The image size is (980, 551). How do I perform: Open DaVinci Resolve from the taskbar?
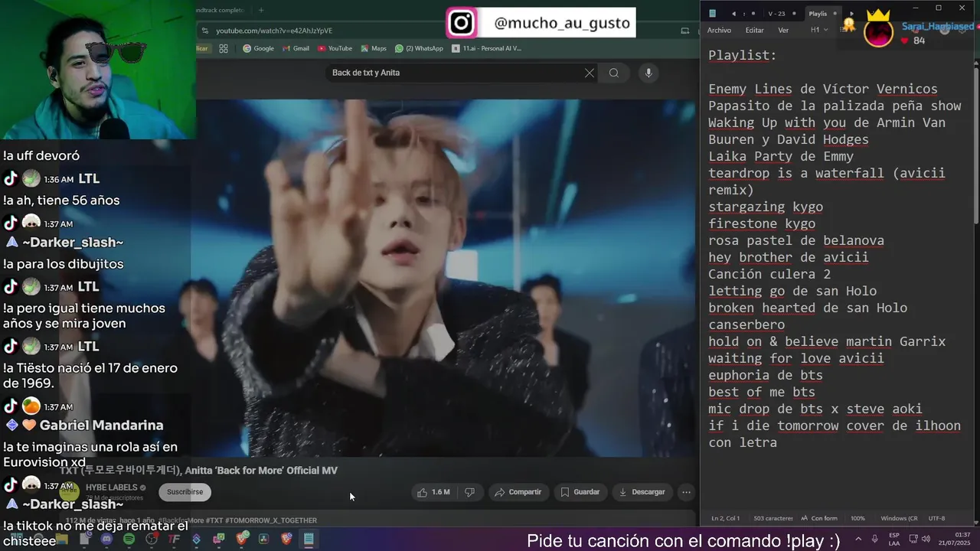[x=263, y=539]
